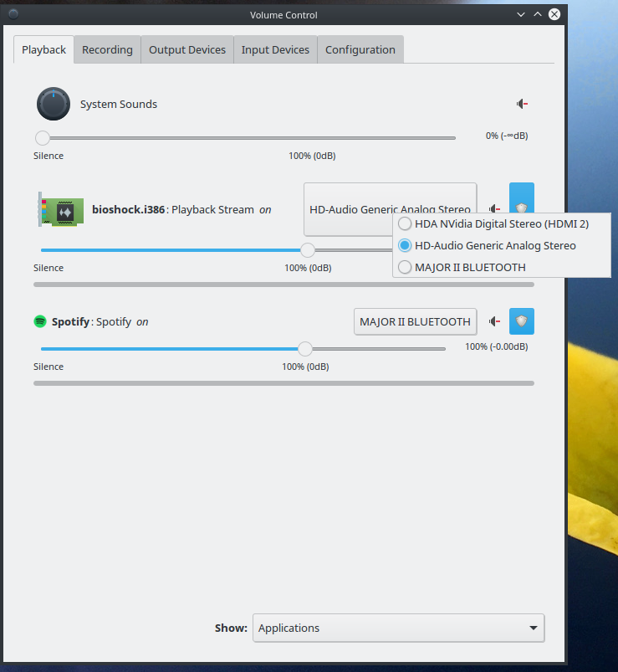Click the bioshock.i386 volume slider handle
This screenshot has height=672, width=618.
pyautogui.click(x=308, y=250)
